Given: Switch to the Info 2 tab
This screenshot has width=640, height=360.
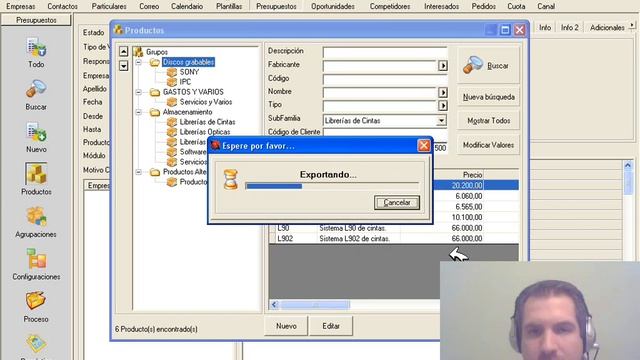Looking at the screenshot, I should 569,27.
